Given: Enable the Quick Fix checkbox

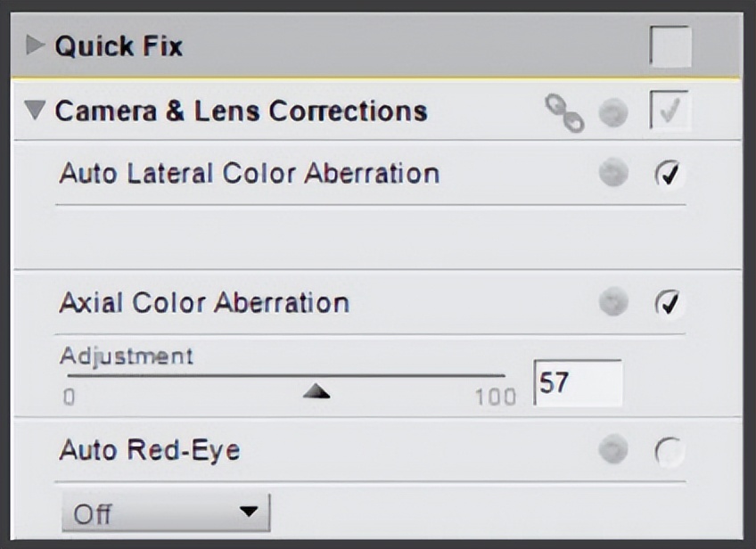Looking at the screenshot, I should pyautogui.click(x=670, y=46).
